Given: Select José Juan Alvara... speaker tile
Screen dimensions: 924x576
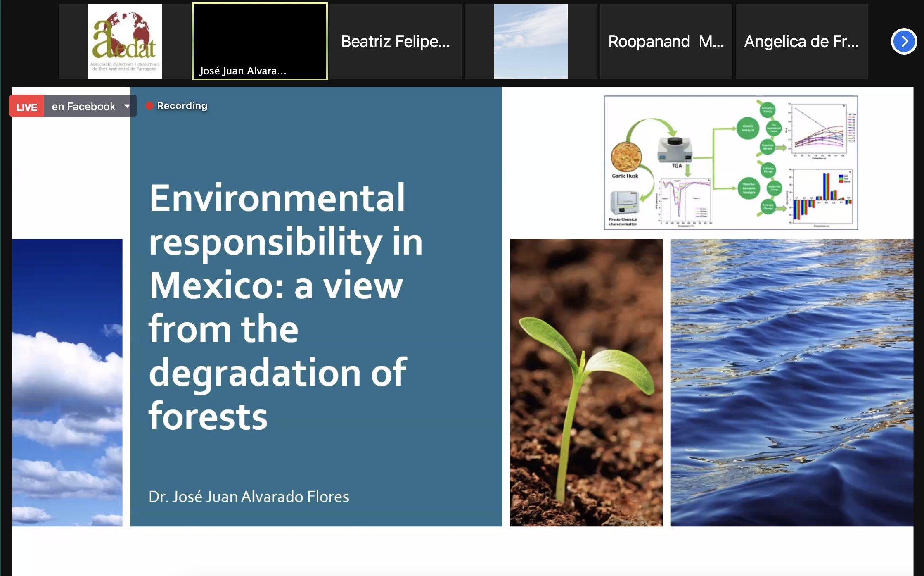Looking at the screenshot, I should (260, 41).
